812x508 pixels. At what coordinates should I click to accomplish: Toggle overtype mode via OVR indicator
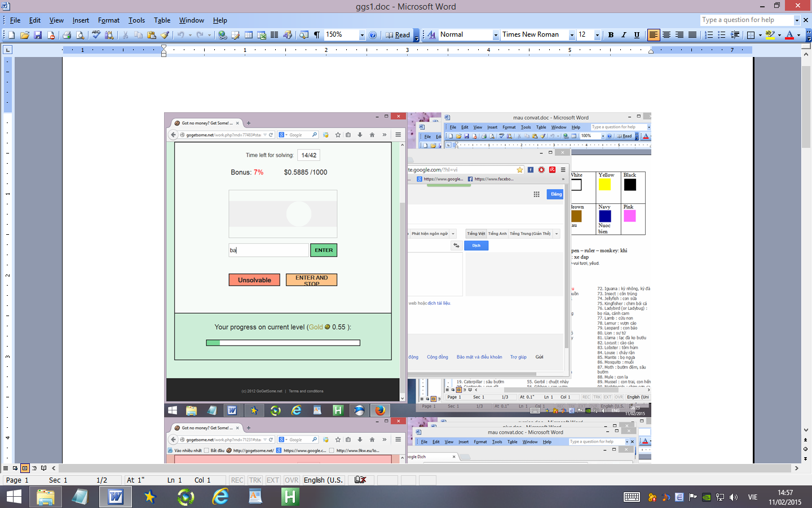tap(292, 480)
